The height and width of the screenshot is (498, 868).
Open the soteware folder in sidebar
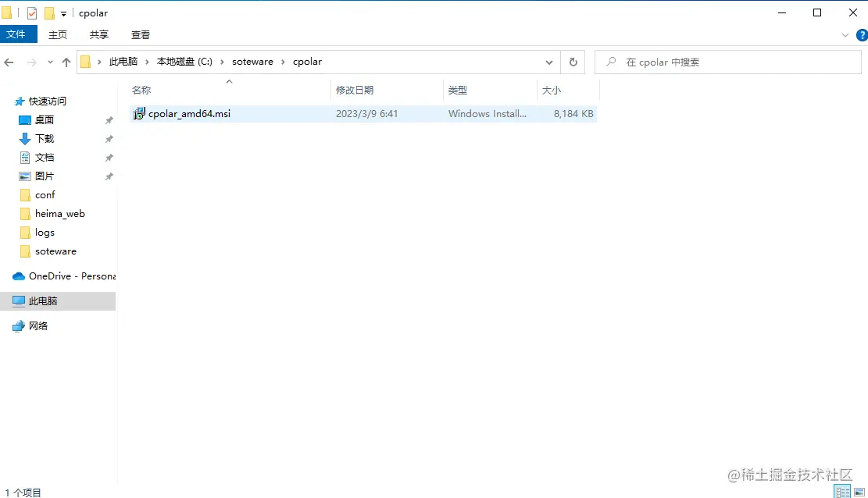55,251
